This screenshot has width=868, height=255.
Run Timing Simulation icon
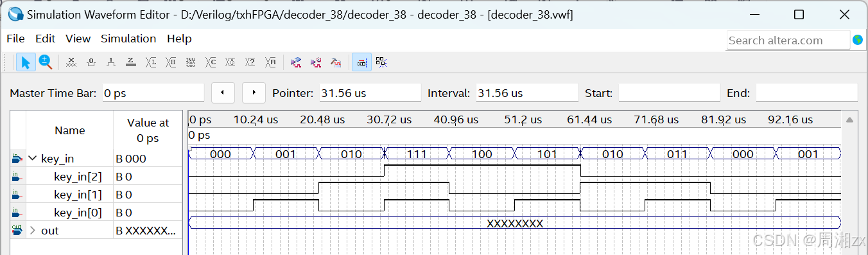pyautogui.click(x=316, y=62)
